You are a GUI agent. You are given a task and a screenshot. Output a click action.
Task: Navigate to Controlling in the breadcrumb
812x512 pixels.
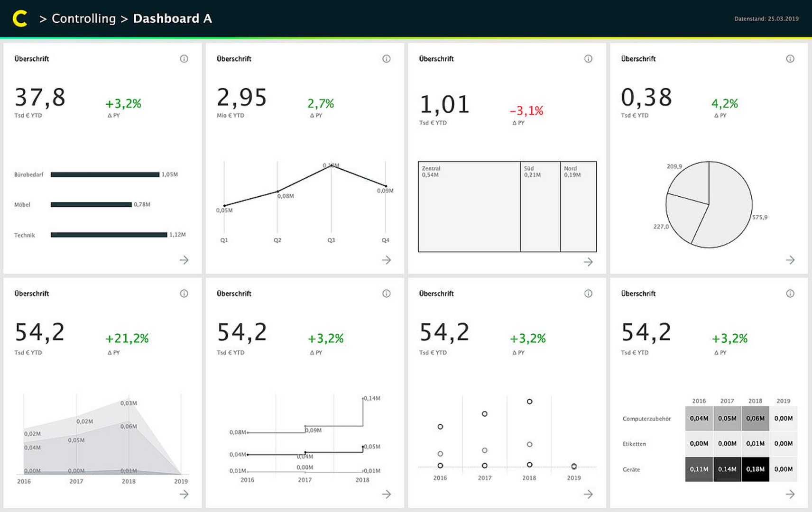[83, 18]
